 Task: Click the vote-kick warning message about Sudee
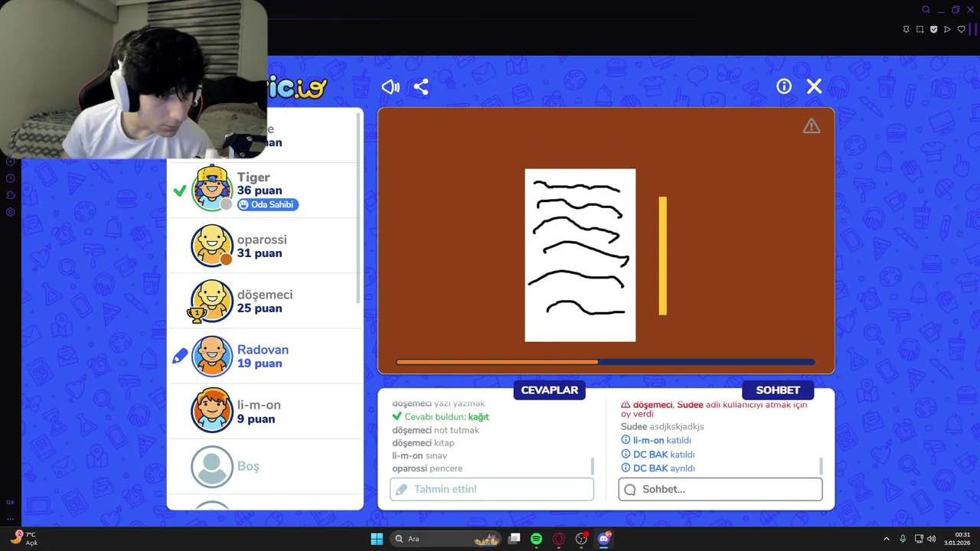(x=714, y=409)
